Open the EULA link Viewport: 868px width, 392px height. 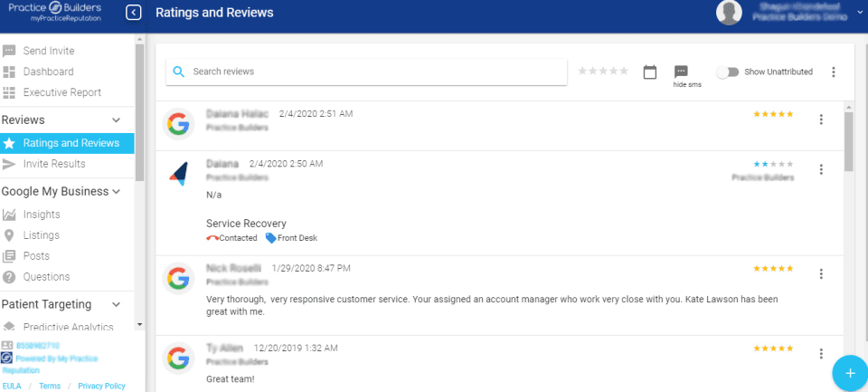tap(12, 386)
